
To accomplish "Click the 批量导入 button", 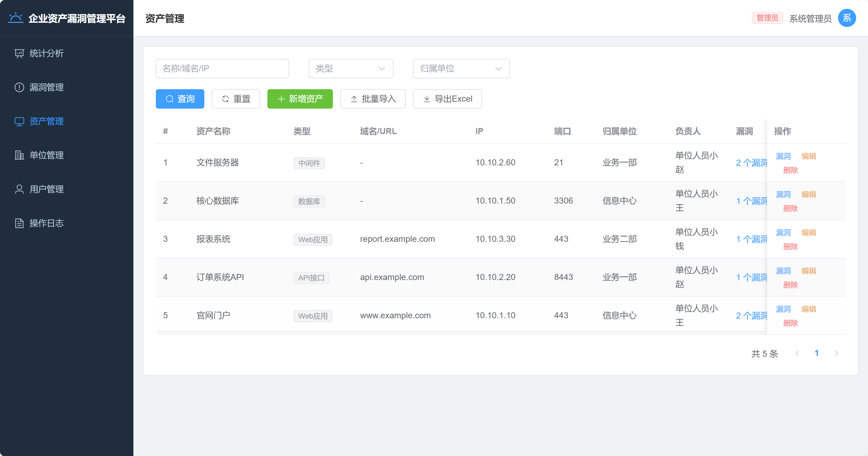I will [x=373, y=99].
